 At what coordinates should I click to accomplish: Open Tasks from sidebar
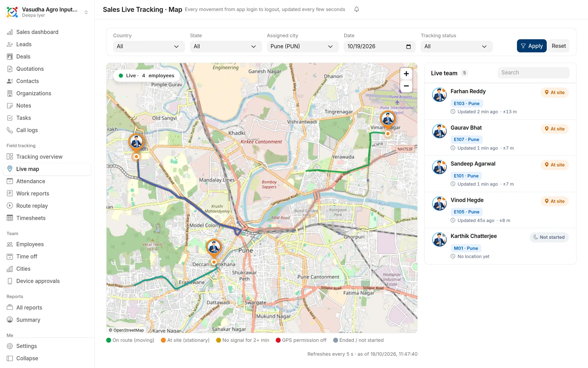pos(47,118)
